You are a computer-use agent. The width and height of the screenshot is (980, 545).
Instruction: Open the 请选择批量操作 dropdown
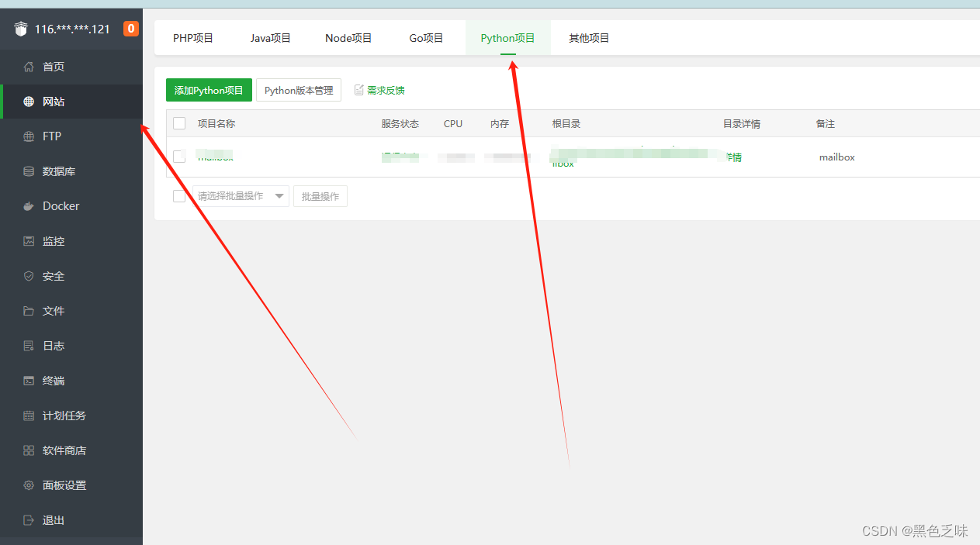pos(241,196)
